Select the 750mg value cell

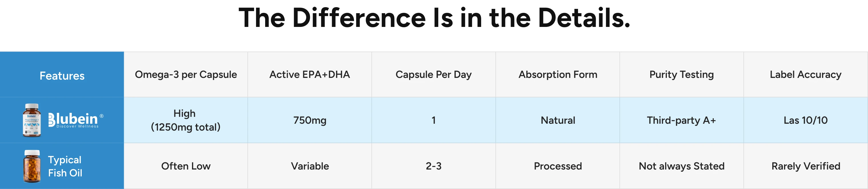[310, 120]
